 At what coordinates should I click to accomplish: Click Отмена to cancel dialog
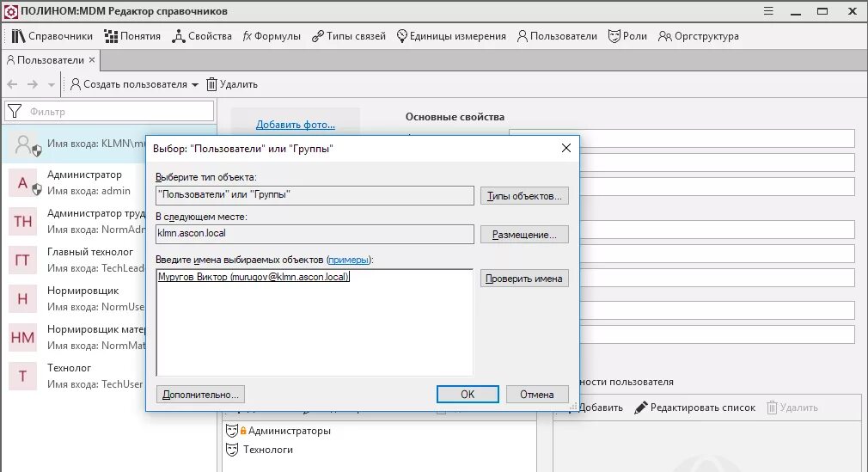(537, 394)
